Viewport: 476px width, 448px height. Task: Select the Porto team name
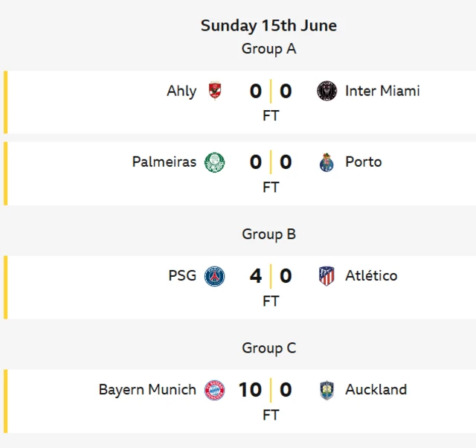364,161
